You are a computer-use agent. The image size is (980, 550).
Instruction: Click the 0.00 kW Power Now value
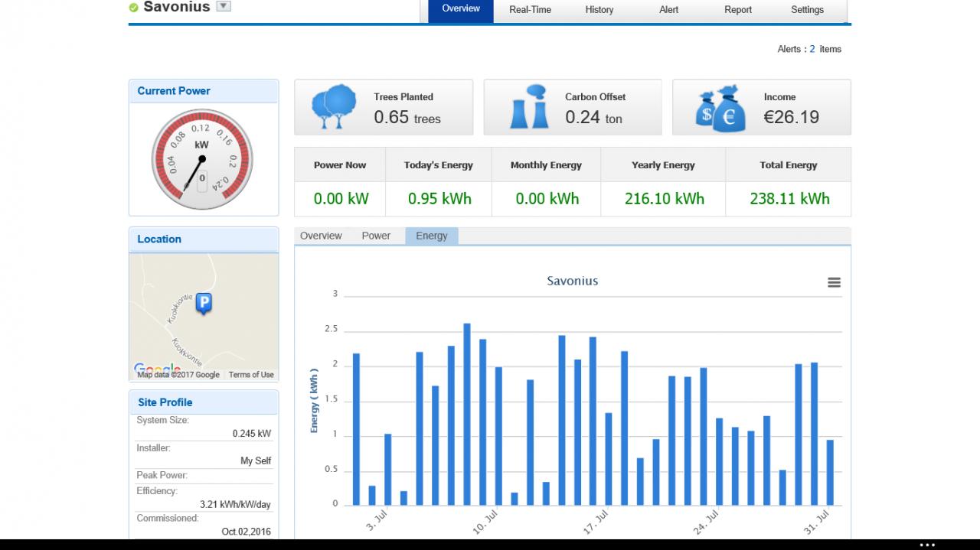(341, 199)
